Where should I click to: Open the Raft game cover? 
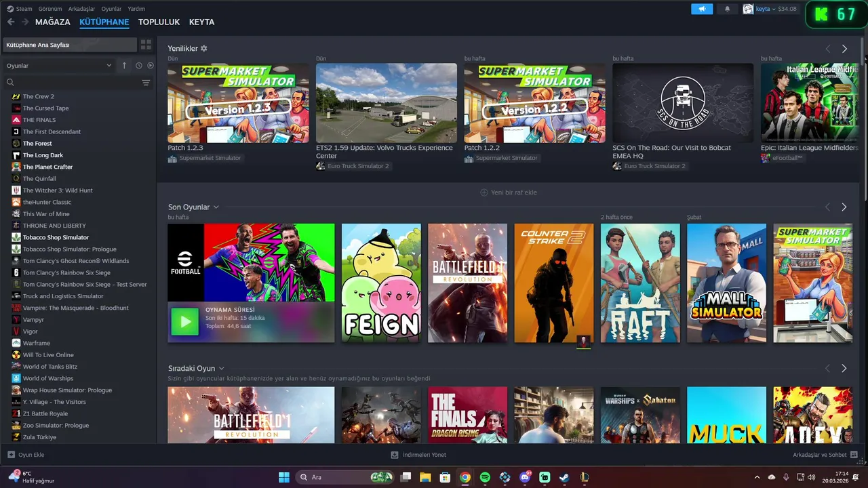(640, 283)
